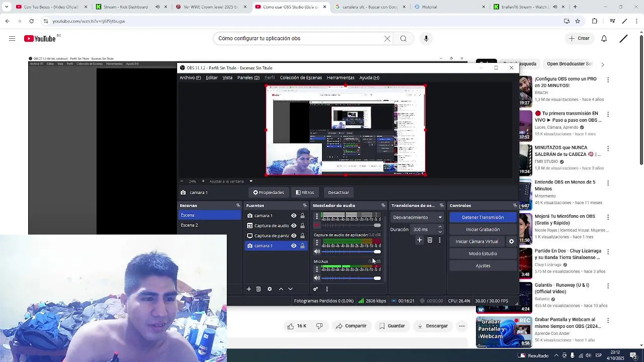Undock the Controles panel icon
644x362 pixels.
515,206
